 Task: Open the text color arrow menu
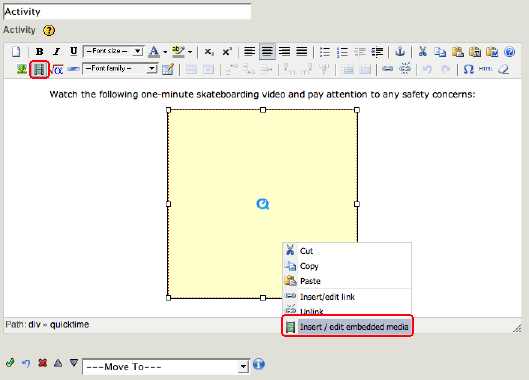pos(165,52)
